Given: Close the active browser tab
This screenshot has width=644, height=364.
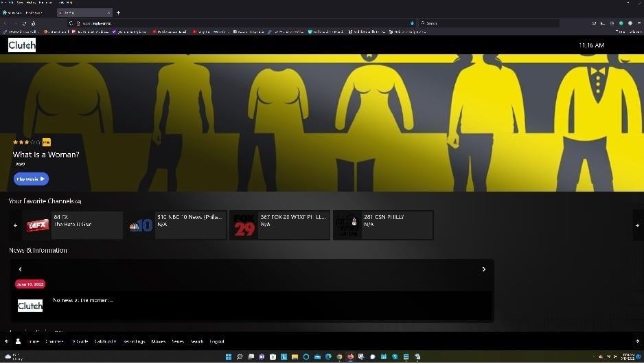Looking at the screenshot, I should click(x=108, y=13).
